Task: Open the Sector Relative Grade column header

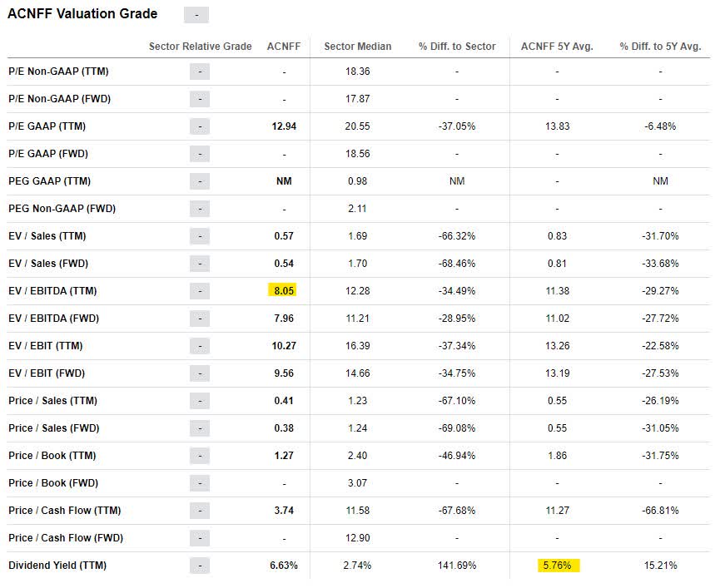Action: [x=199, y=47]
